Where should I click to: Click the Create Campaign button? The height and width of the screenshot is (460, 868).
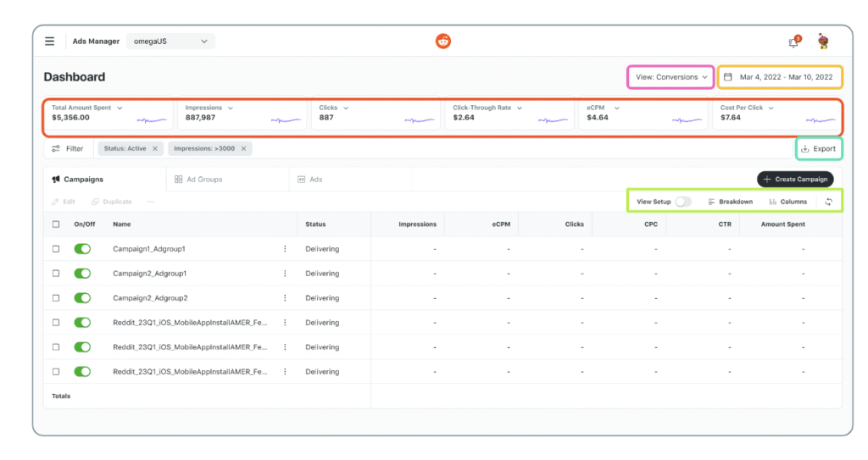[794, 180]
